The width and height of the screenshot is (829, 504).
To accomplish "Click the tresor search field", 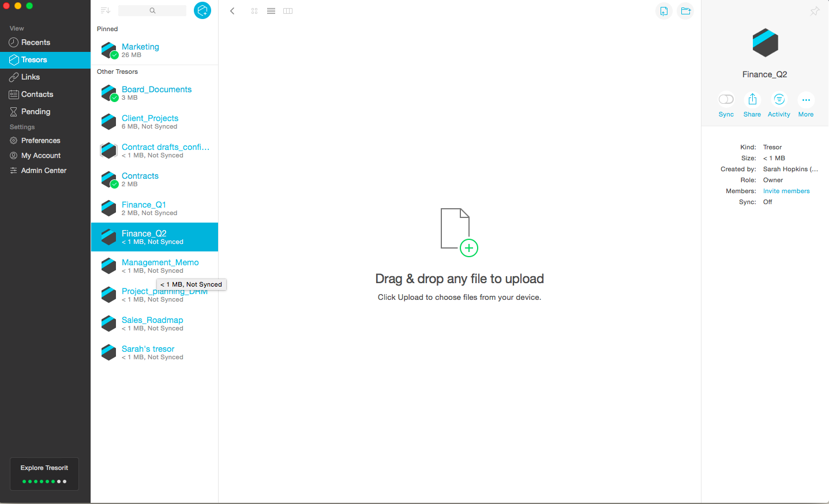I will [x=152, y=10].
